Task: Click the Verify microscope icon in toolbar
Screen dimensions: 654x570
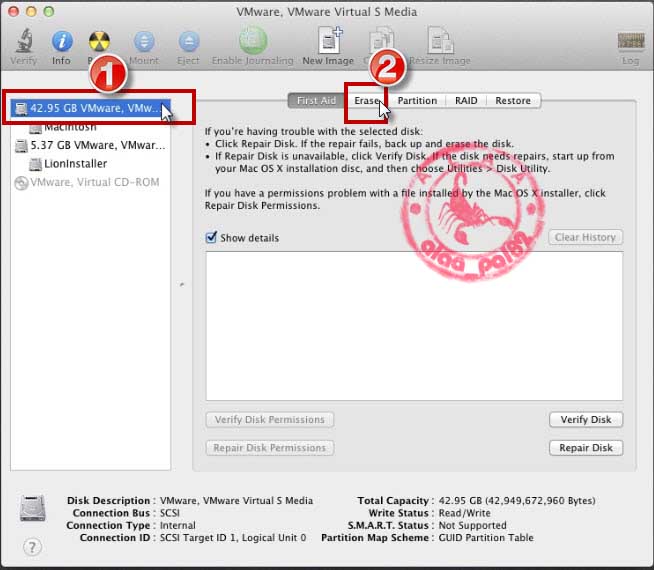Action: (x=24, y=41)
